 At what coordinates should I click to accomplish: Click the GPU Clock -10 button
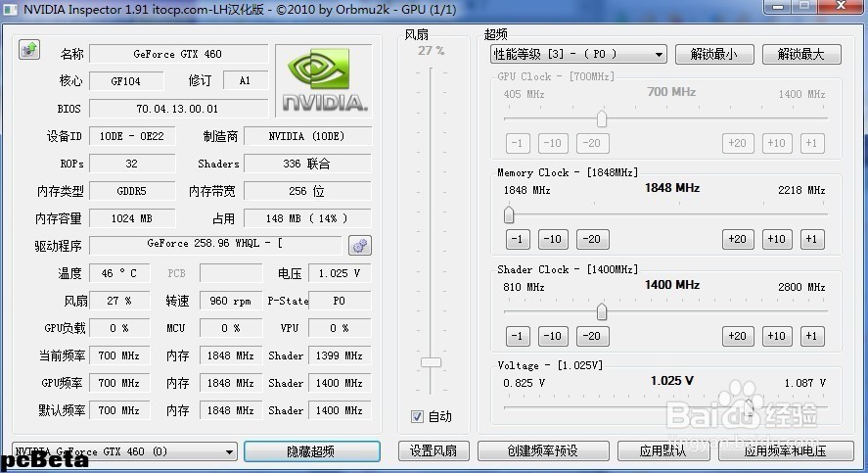pyautogui.click(x=553, y=143)
